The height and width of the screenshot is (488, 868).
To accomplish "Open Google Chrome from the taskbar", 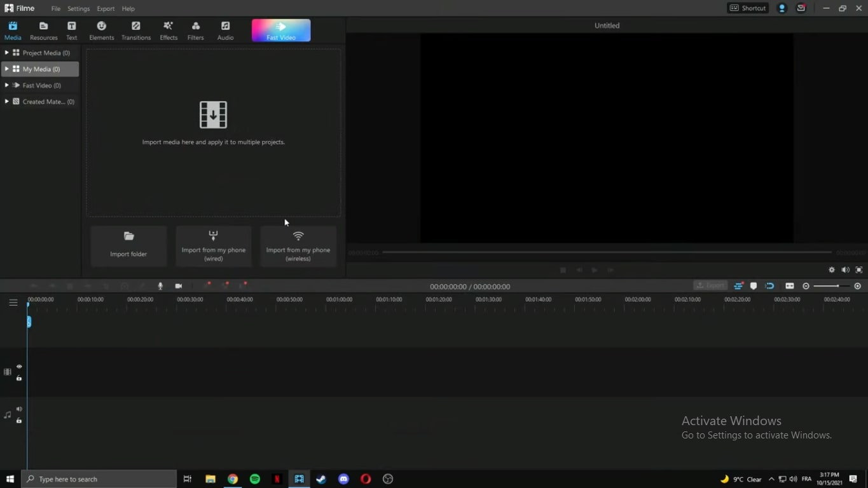I will pyautogui.click(x=233, y=479).
